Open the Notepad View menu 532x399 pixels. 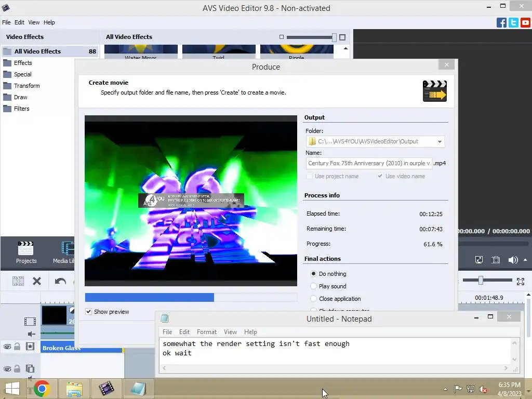coord(230,332)
